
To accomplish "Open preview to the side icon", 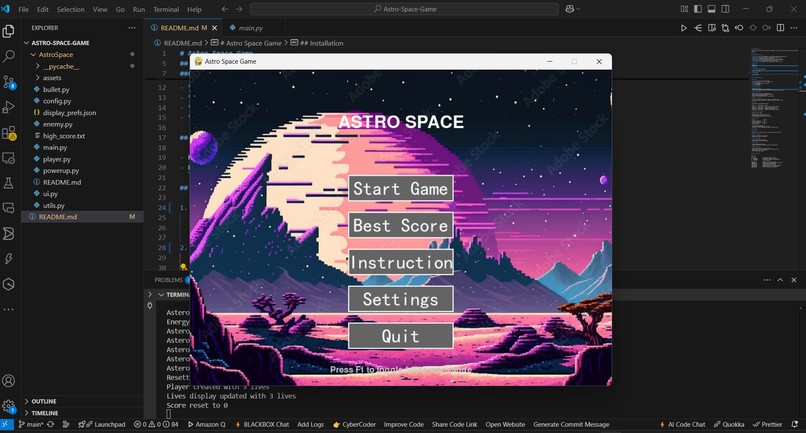I will coord(711,28).
